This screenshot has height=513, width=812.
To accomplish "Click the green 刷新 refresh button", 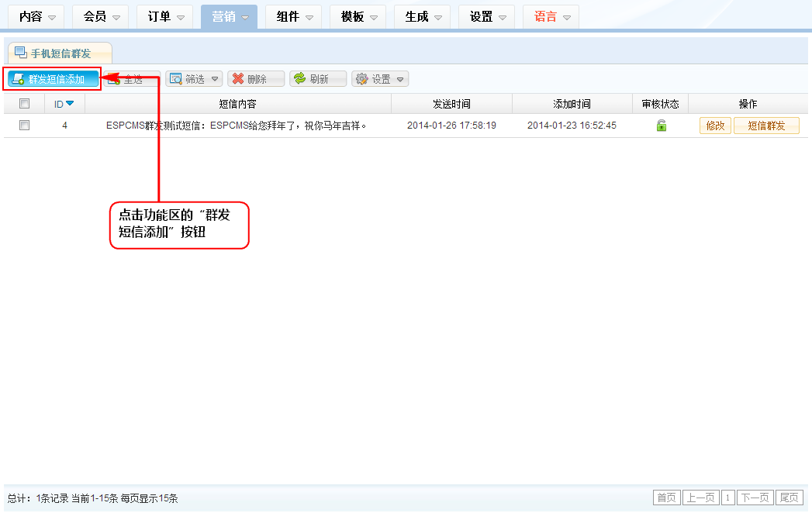I will pos(317,79).
